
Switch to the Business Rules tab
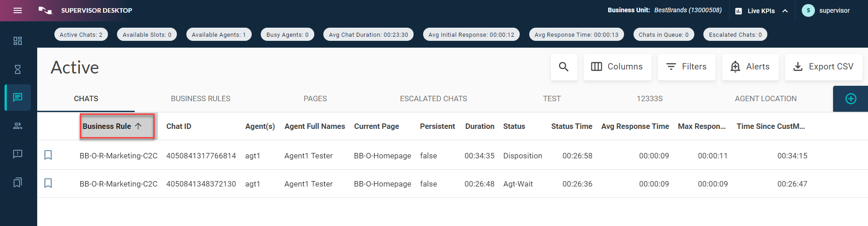(200, 98)
